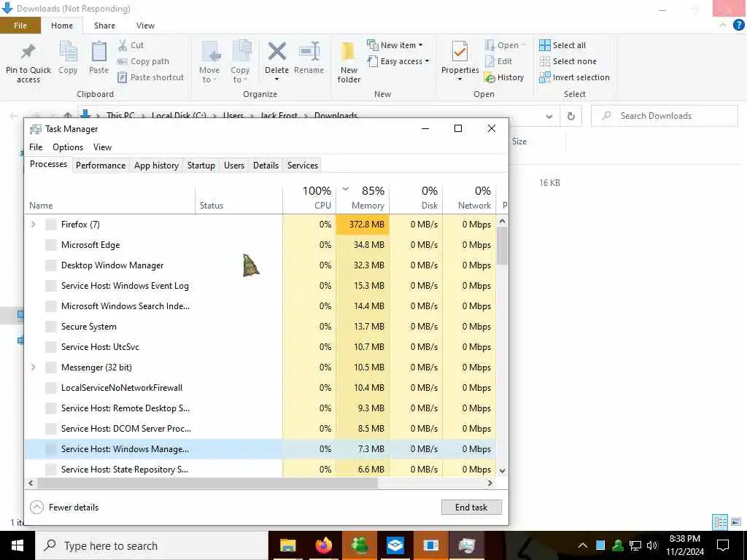Open the New item dropdown
This screenshot has width=747, height=560.
(395, 45)
